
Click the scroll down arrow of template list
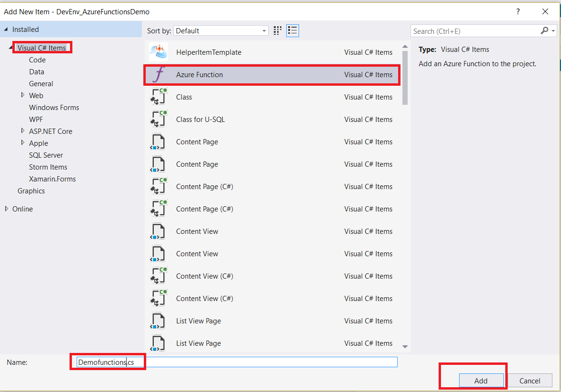click(x=405, y=347)
